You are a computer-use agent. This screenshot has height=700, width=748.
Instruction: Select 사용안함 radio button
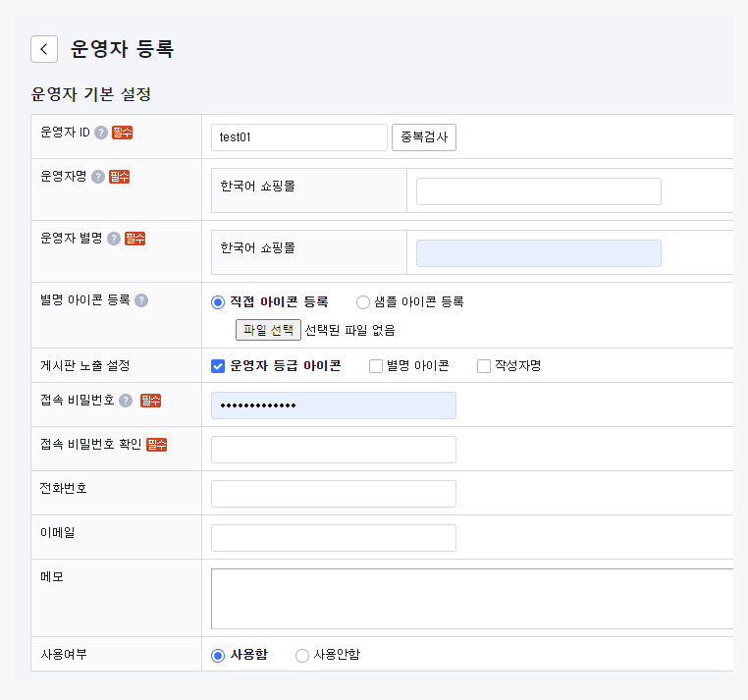tap(302, 655)
